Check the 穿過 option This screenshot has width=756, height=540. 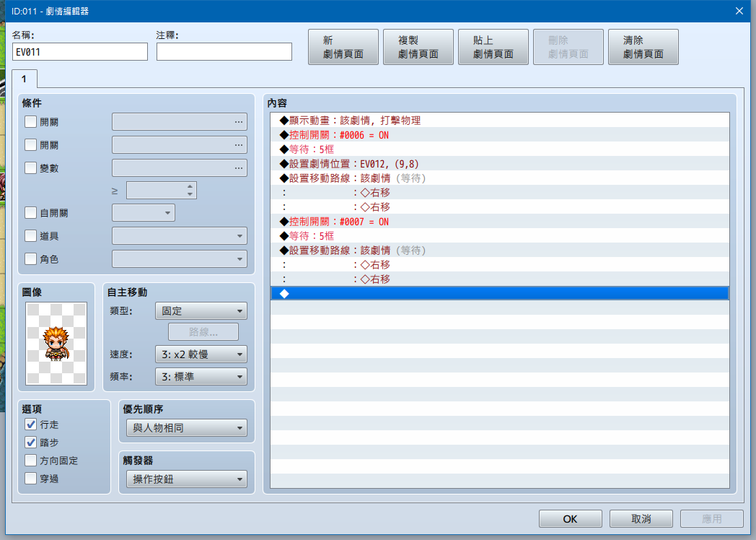coord(31,478)
